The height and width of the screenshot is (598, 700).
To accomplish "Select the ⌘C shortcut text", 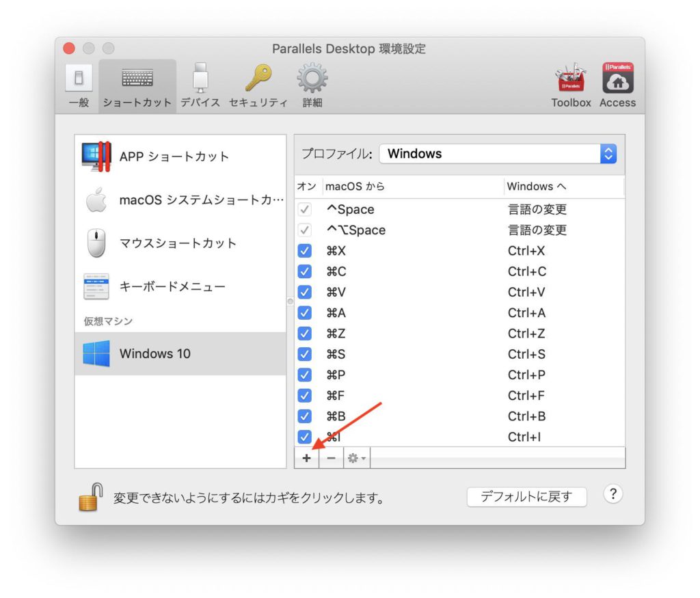I will (336, 271).
